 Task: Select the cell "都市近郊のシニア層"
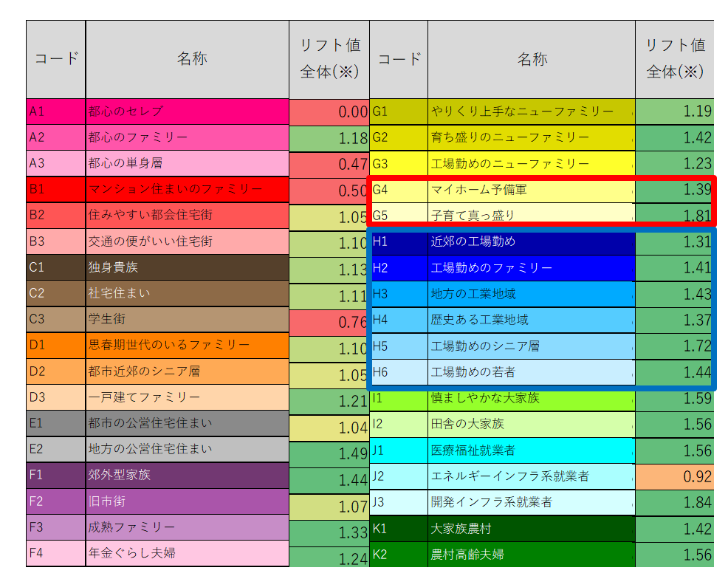click(187, 371)
